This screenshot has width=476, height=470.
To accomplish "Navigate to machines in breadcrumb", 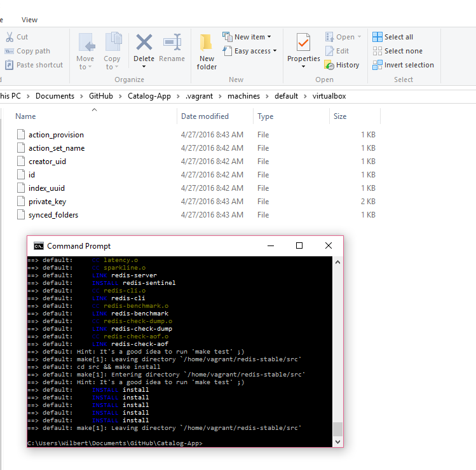I will tap(244, 96).
